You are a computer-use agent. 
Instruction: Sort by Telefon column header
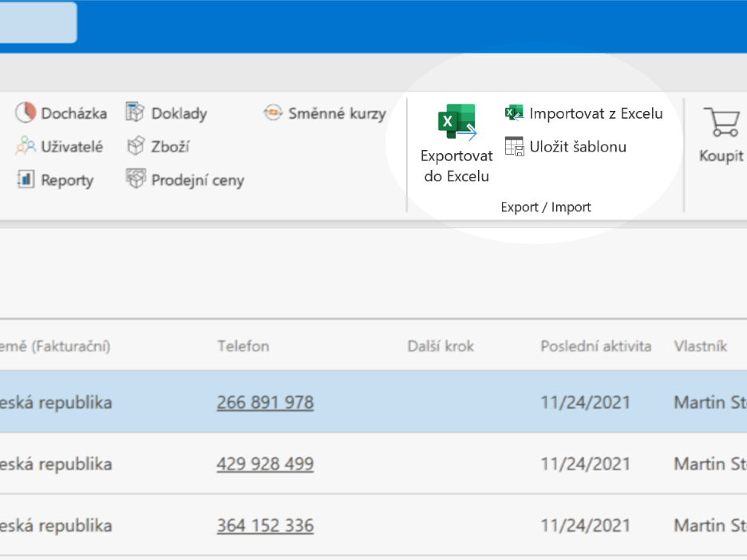point(243,346)
